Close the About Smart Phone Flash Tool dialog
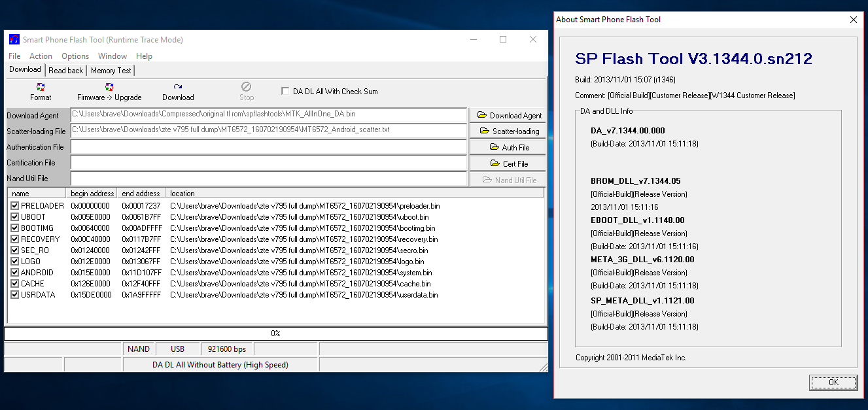 [x=853, y=20]
